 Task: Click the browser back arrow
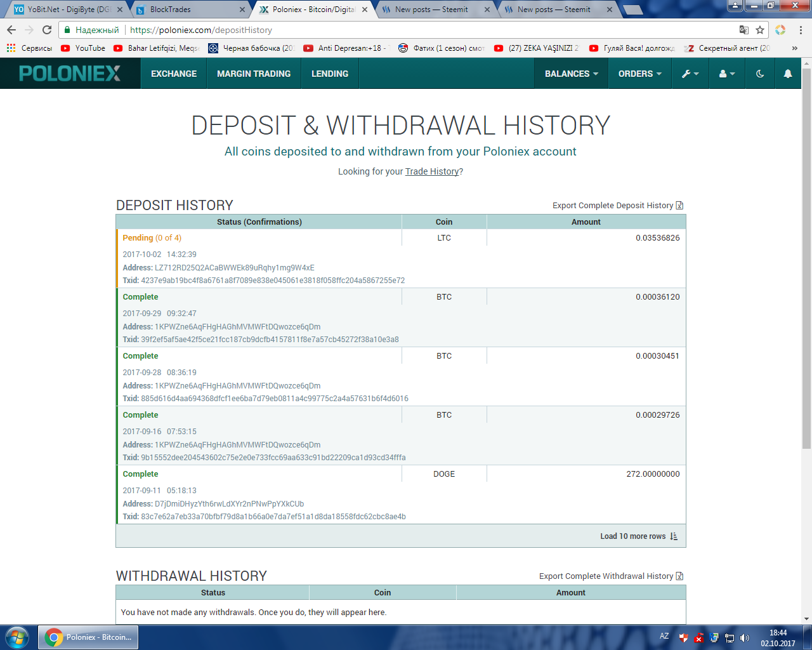pyautogui.click(x=11, y=30)
